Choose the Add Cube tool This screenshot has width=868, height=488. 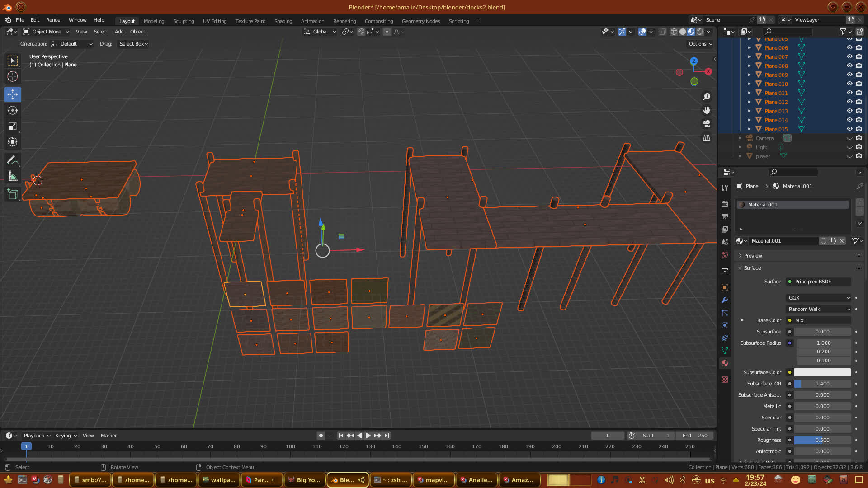point(13,194)
